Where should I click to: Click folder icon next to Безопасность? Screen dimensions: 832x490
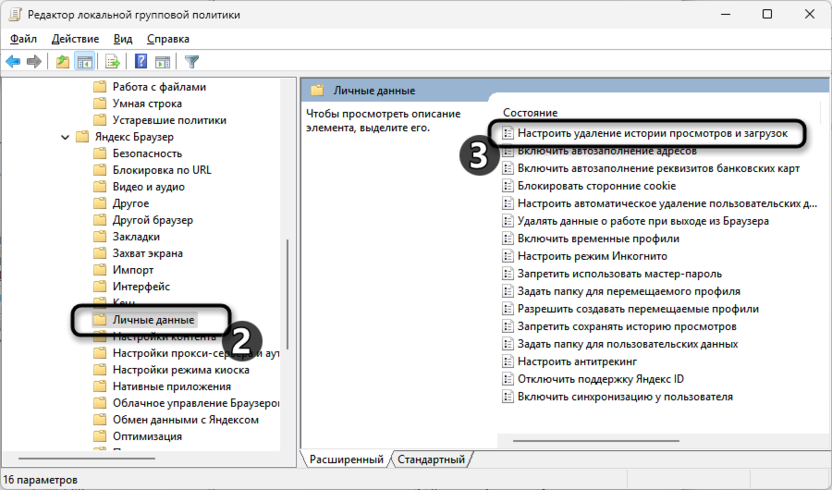coord(100,153)
